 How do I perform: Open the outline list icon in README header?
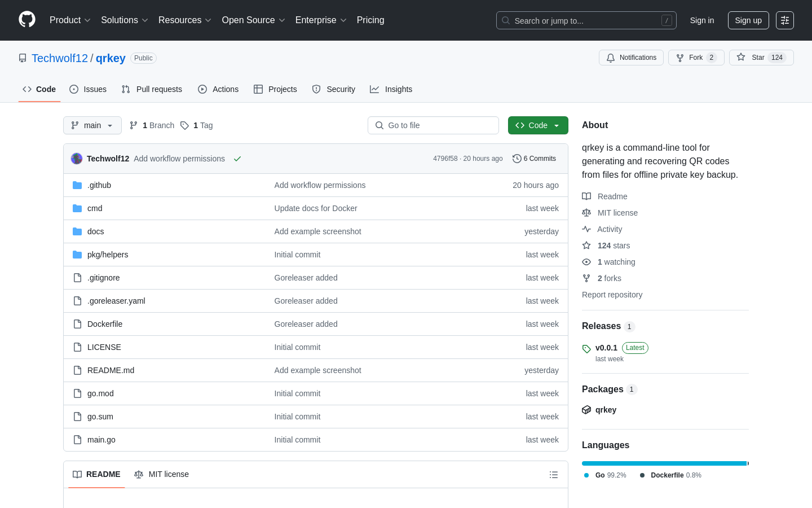pos(554,475)
